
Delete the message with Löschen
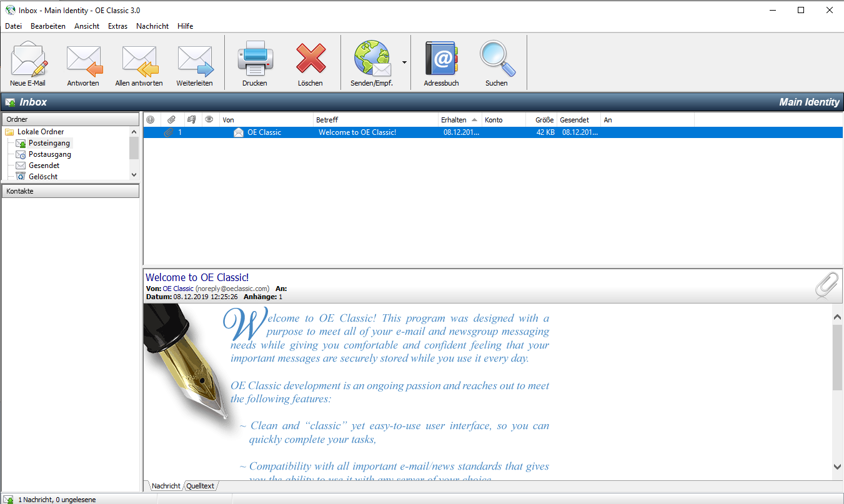310,63
